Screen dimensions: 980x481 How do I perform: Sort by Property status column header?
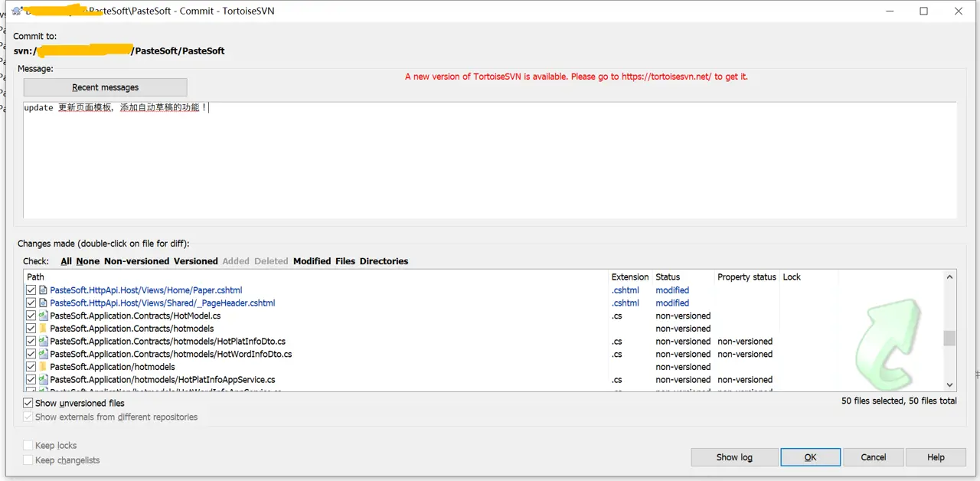click(x=746, y=277)
